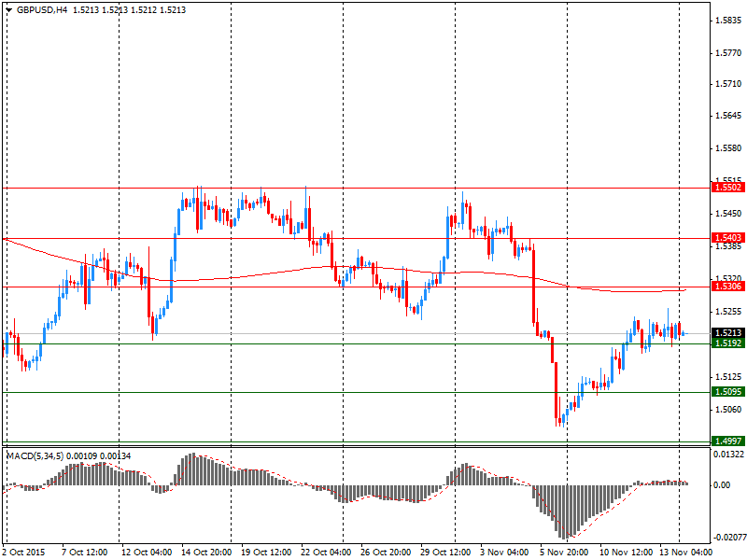
Task: Select the 10 Nov 12:00 time label
Action: pyautogui.click(x=626, y=553)
